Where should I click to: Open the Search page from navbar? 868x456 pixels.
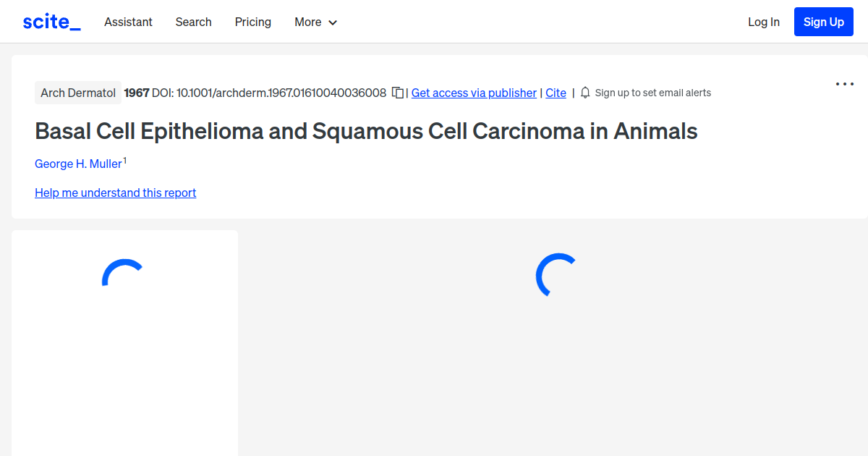tap(193, 22)
